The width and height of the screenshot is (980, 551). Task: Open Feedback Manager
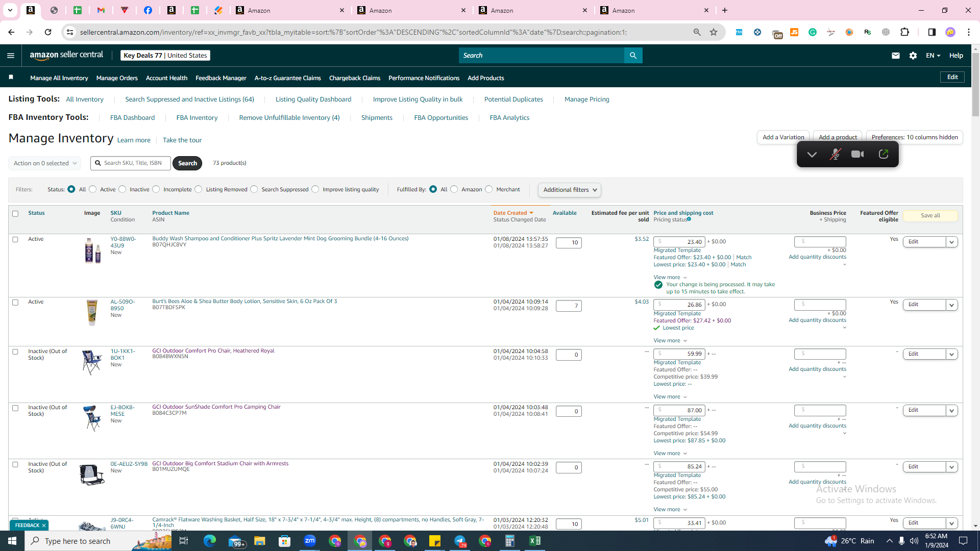(221, 78)
